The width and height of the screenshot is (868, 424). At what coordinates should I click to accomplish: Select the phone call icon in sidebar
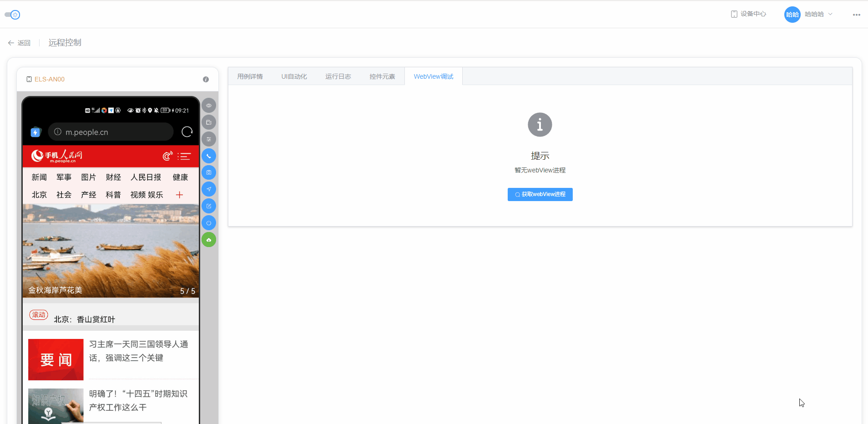point(209,156)
